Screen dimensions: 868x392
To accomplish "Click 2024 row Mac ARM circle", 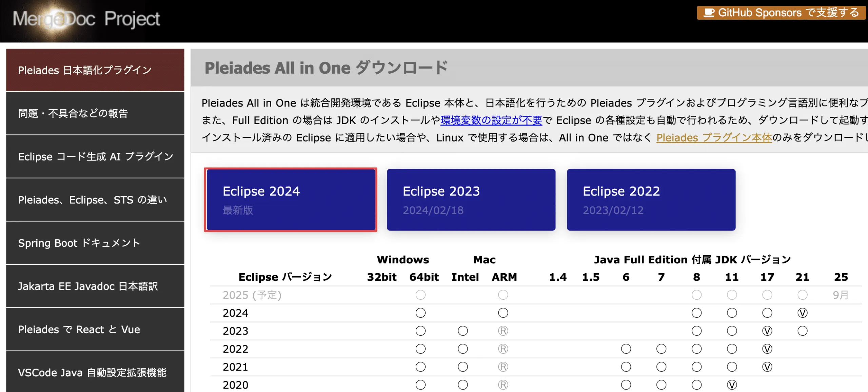I will pyautogui.click(x=503, y=313).
